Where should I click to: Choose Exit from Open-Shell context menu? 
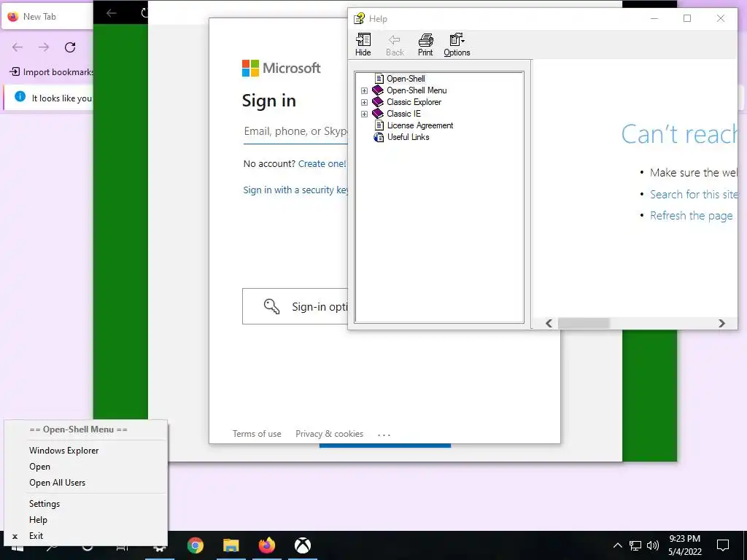(x=86, y=536)
